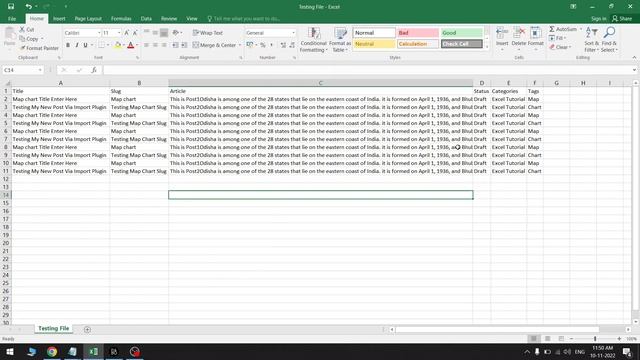Click the Share button
This screenshot has height=360, width=640.
622,19
